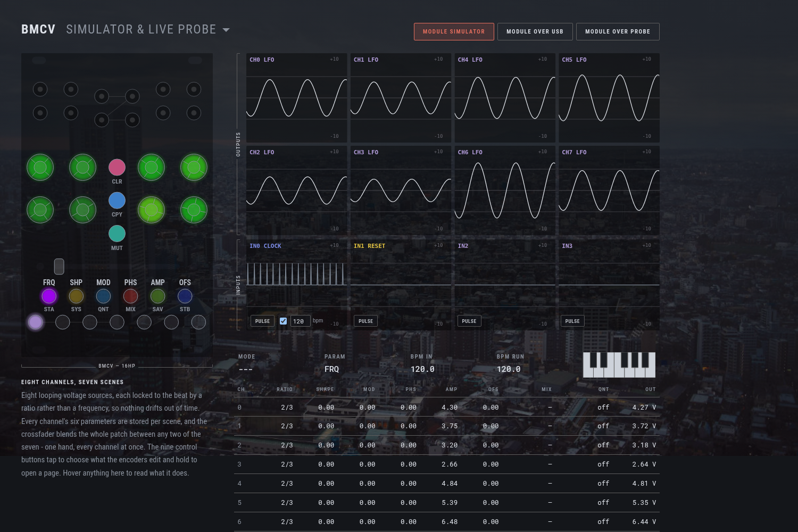This screenshot has height=532, width=798.
Task: Expand the Simulator & Live Probe dropdown arrow
Action: click(x=226, y=30)
